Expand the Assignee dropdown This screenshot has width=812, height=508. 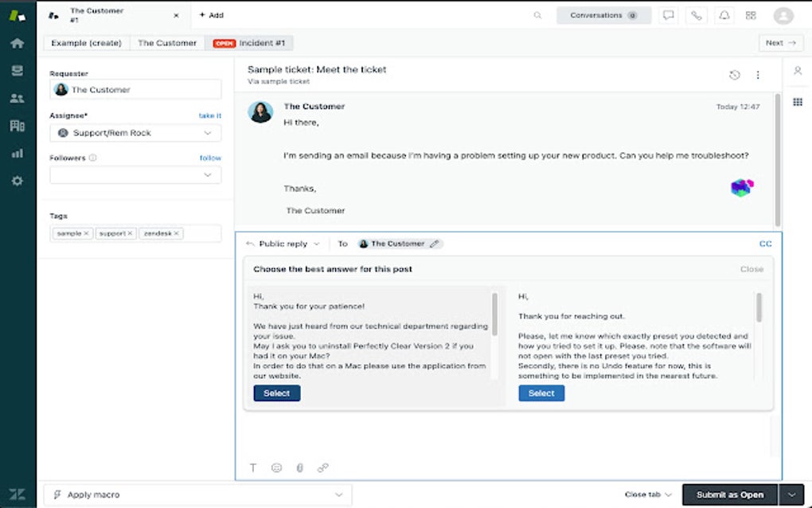coord(208,133)
